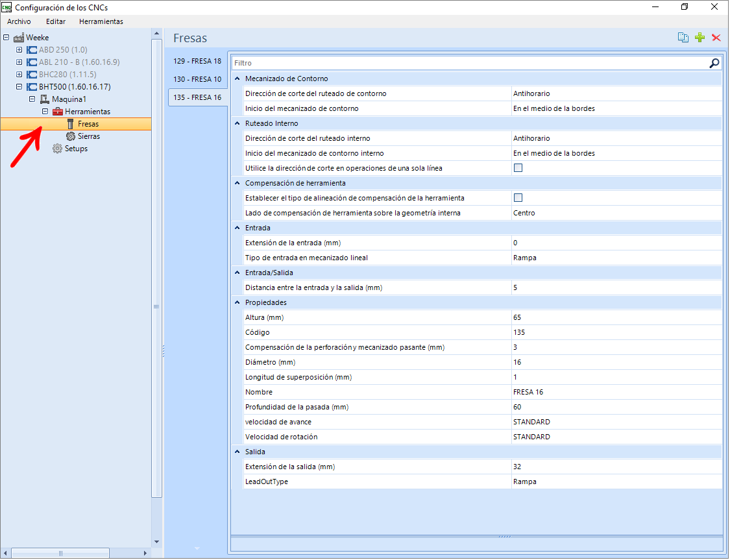Expand the ABD 250 (1.0) tree node
The image size is (730, 560).
coord(19,50)
